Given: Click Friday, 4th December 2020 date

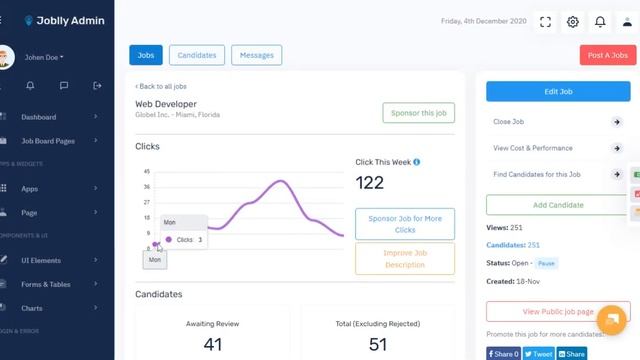Looking at the screenshot, I should coord(484,21).
